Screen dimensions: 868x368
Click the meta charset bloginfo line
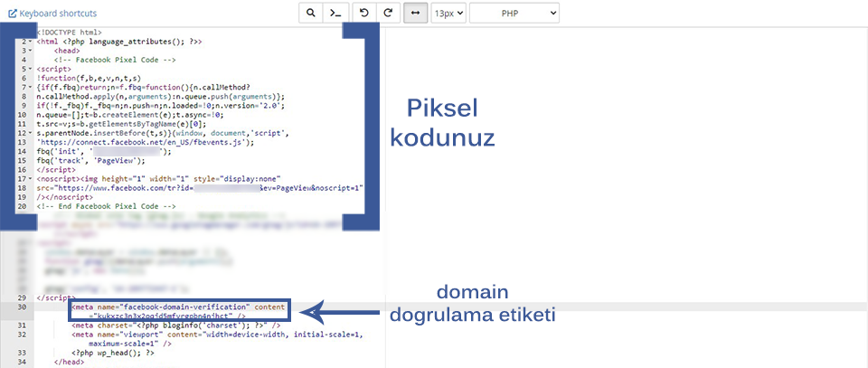pyautogui.click(x=176, y=326)
